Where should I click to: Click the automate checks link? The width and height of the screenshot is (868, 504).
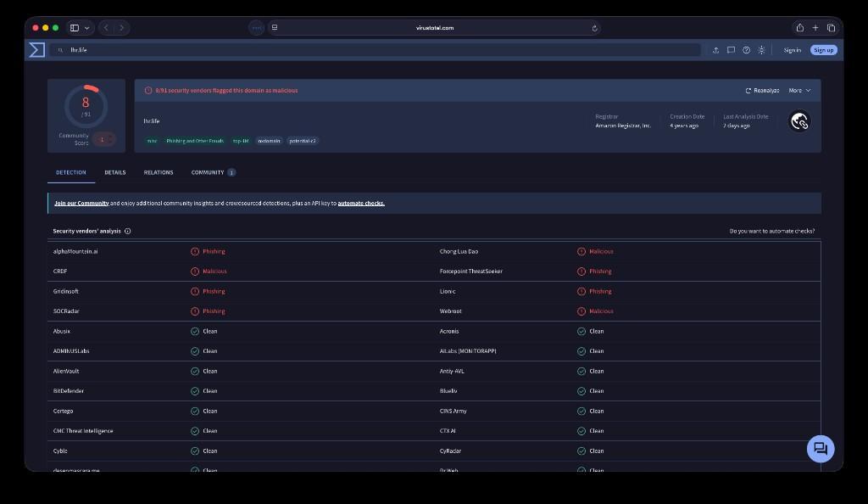click(x=361, y=204)
